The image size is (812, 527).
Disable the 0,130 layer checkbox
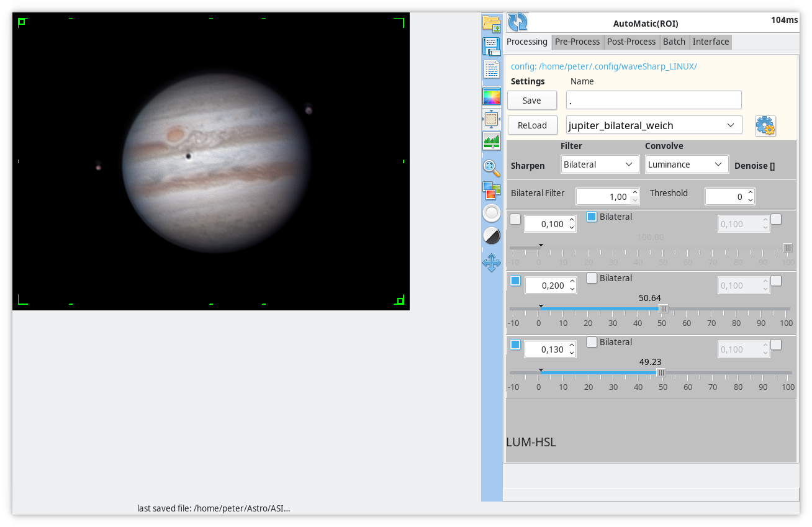pyautogui.click(x=515, y=345)
